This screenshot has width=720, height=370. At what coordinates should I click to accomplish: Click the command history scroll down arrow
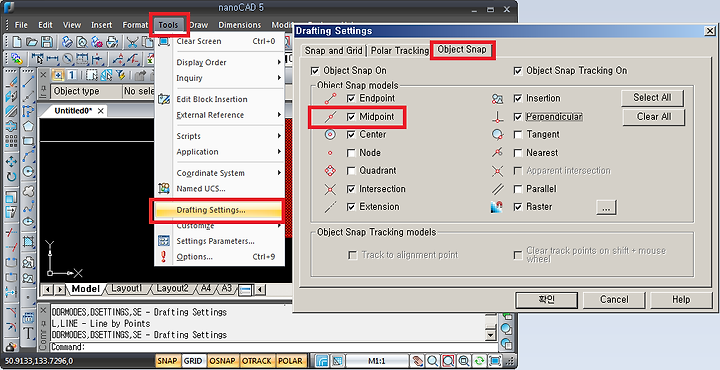[x=490, y=336]
